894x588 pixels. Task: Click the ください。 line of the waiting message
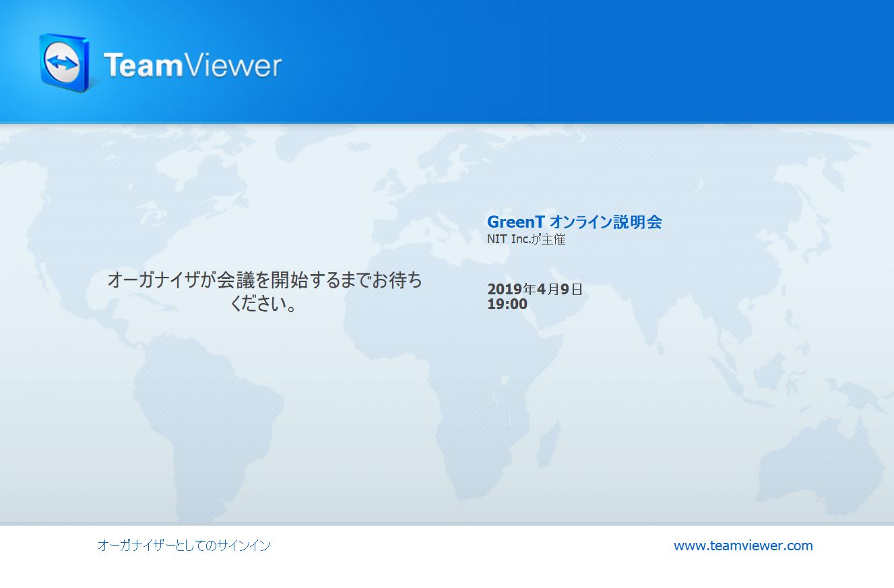click(264, 304)
